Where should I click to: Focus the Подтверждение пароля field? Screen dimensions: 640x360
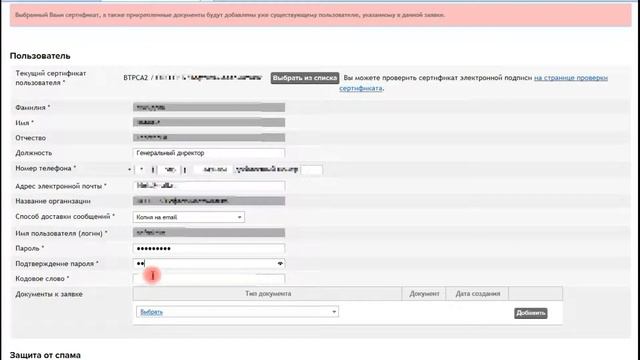(209, 264)
